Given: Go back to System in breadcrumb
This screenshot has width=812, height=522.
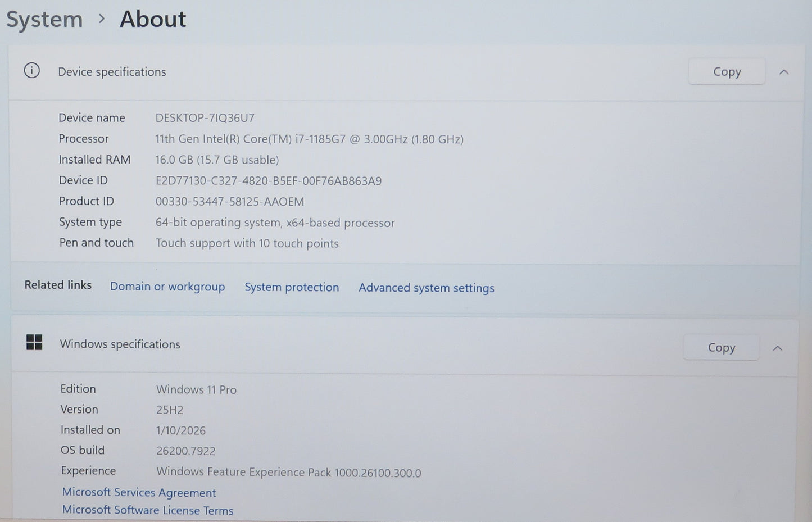Looking at the screenshot, I should [x=44, y=20].
